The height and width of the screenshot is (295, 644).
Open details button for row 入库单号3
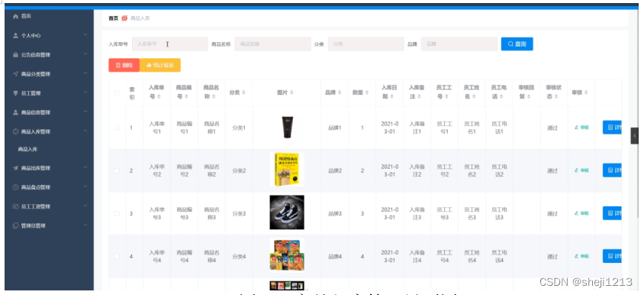point(612,213)
